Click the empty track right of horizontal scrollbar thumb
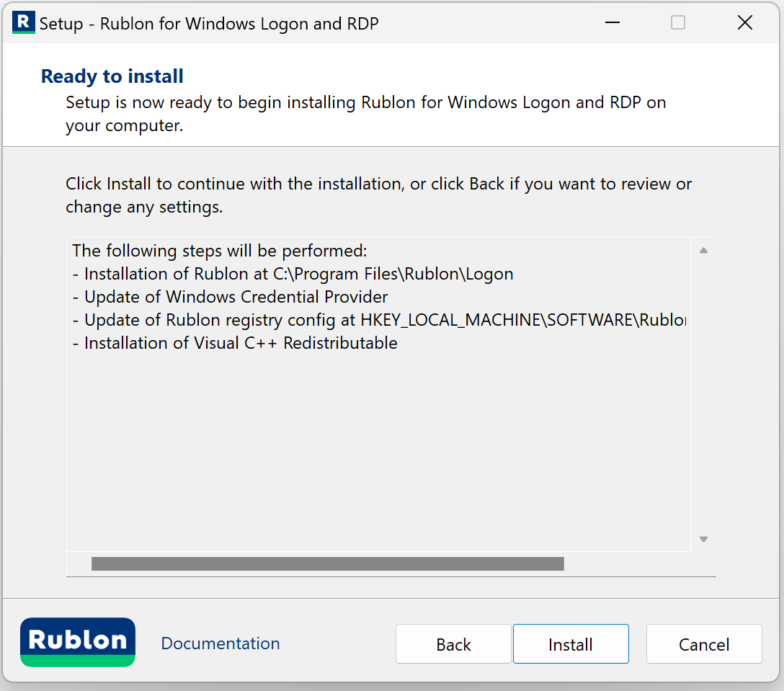The image size is (784, 691). pos(627,563)
